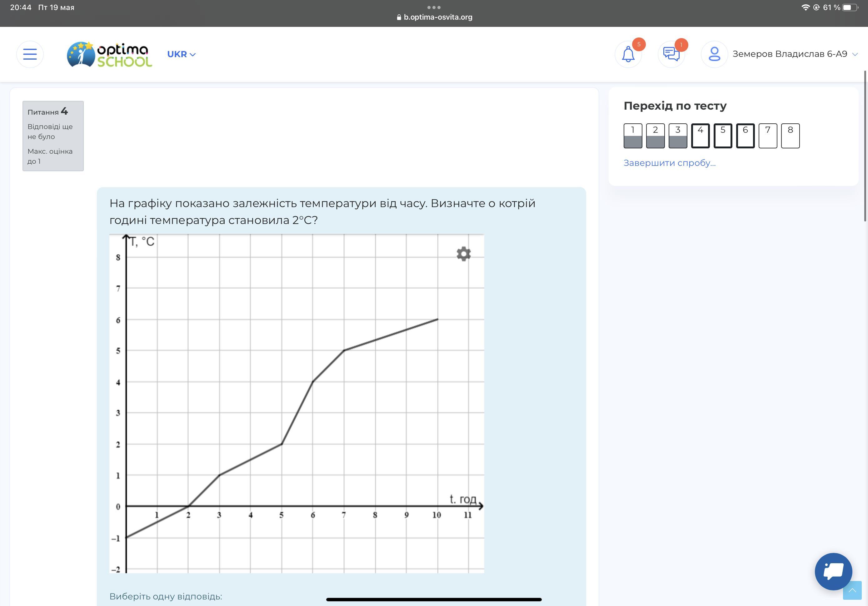Click the page vertical scrollbar
Viewport: 868px width, 606px height.
tap(866, 146)
